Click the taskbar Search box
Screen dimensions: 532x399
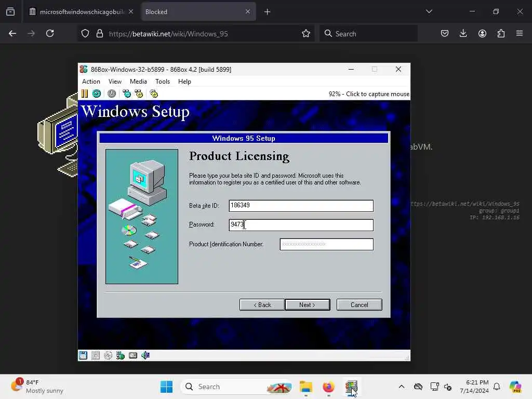coord(237,387)
